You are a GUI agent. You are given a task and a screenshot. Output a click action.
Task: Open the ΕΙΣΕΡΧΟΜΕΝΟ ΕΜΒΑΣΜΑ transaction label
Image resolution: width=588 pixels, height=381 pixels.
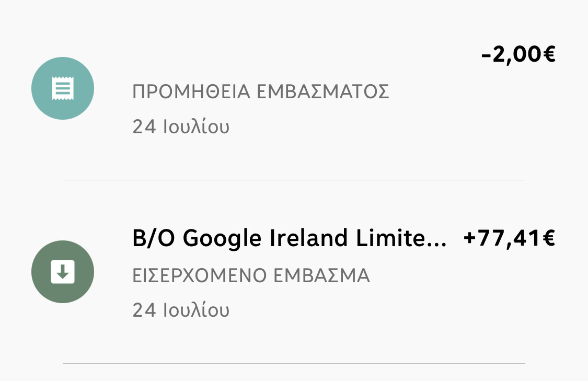point(251,275)
